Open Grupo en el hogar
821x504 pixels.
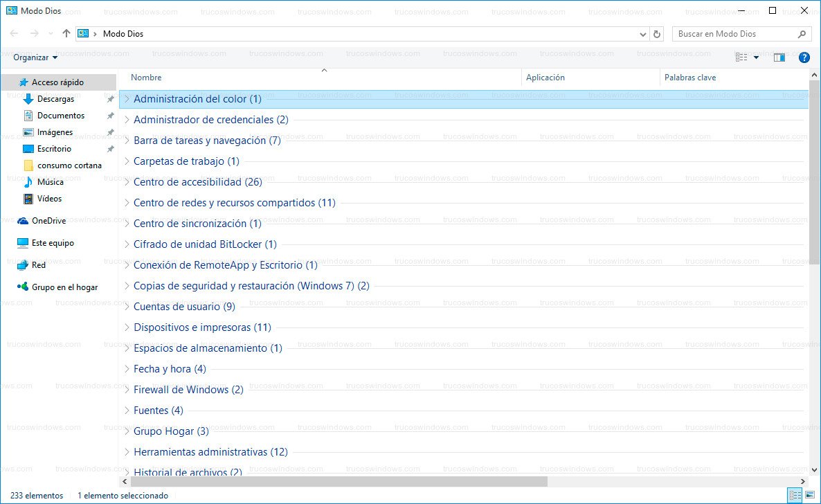point(64,287)
